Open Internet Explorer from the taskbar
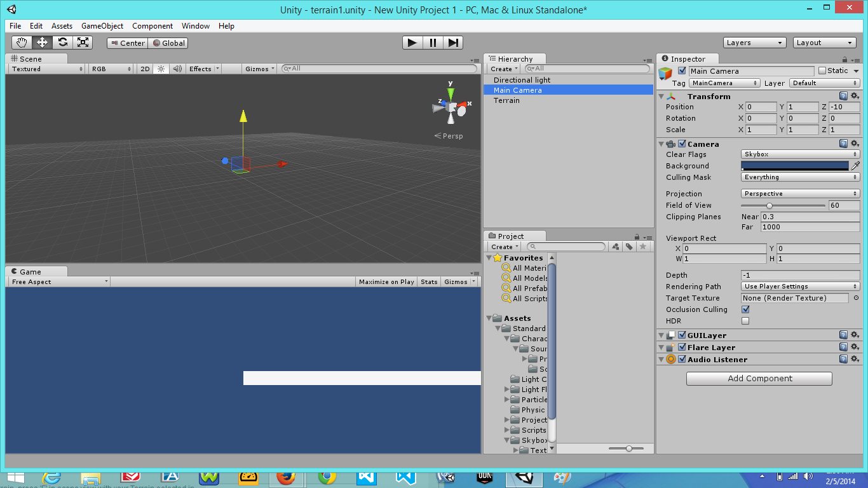The image size is (868, 488). point(51,477)
